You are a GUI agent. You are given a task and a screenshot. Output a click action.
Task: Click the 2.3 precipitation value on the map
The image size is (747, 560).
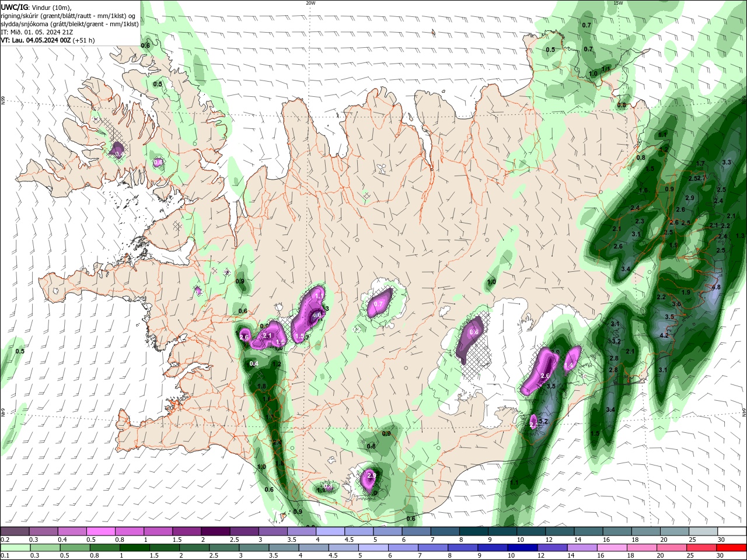click(640, 221)
